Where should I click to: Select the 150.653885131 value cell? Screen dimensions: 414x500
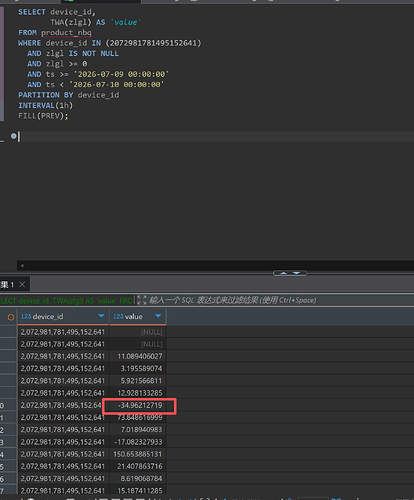point(138,454)
